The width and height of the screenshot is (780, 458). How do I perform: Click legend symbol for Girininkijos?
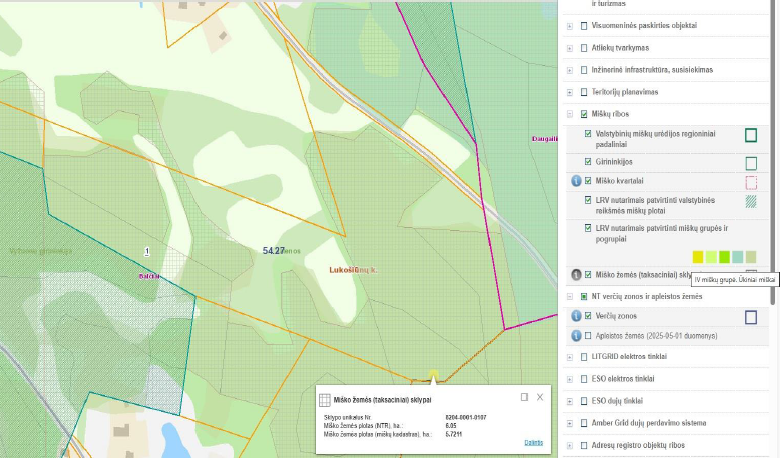751,163
